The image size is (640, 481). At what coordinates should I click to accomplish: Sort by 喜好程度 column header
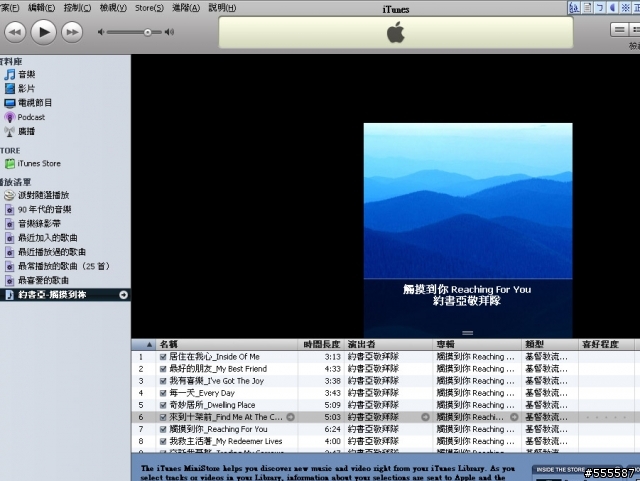607,345
